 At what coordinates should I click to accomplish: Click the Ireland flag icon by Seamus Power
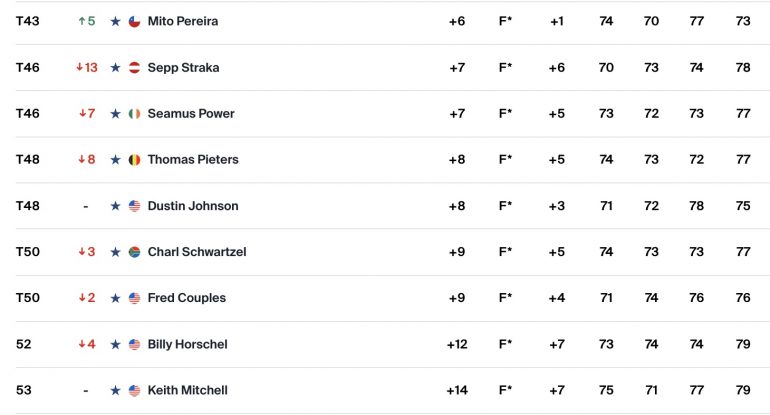(x=135, y=114)
